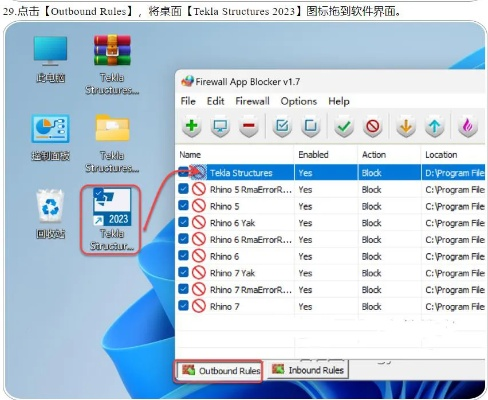
Task: Toggle the Rhino 7 Yak rule checkbox
Action: click(183, 272)
